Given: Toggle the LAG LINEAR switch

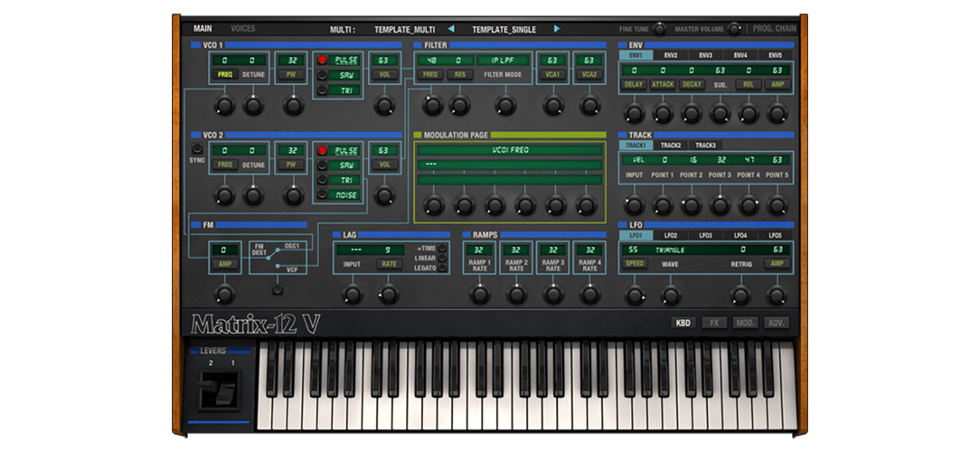Looking at the screenshot, I should [x=442, y=259].
